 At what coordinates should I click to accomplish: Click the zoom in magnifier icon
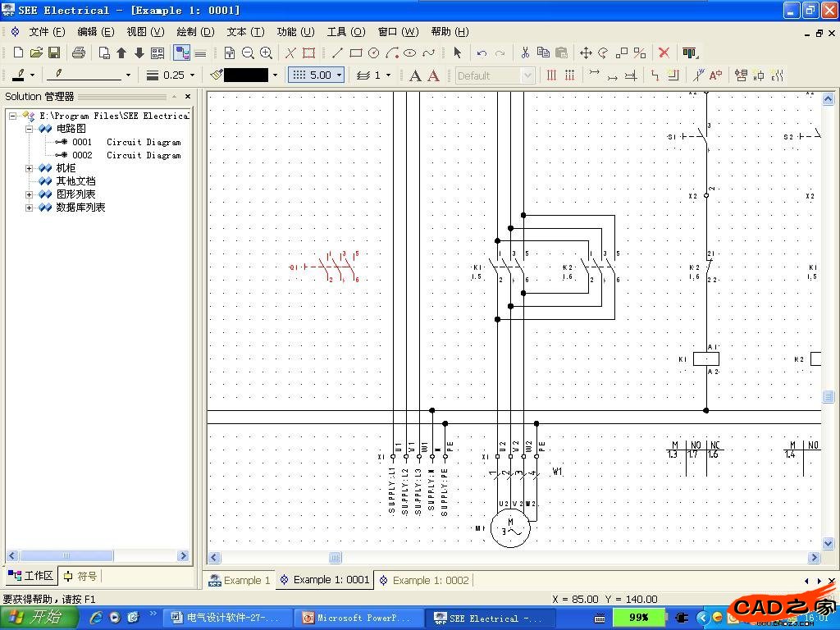[x=266, y=52]
